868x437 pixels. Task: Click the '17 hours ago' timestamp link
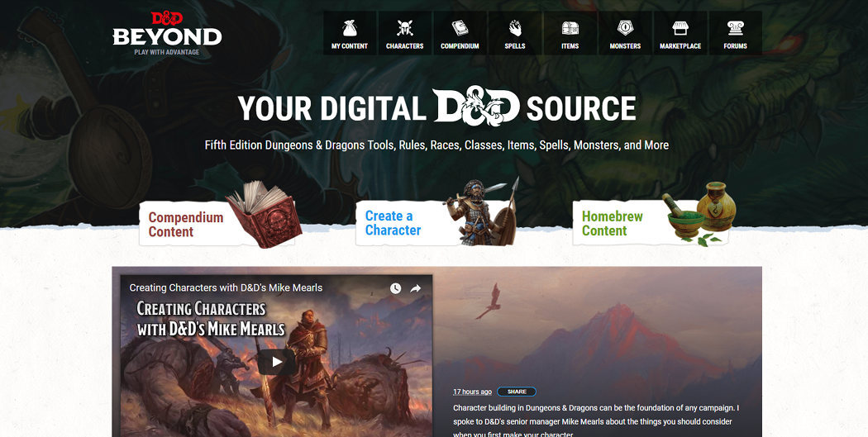point(472,392)
